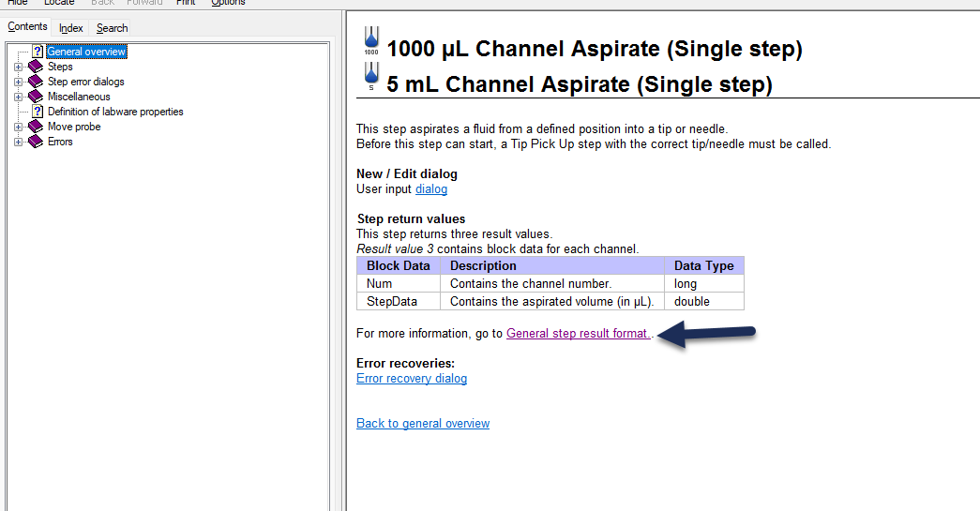Expand the Steps tree node

(18, 67)
